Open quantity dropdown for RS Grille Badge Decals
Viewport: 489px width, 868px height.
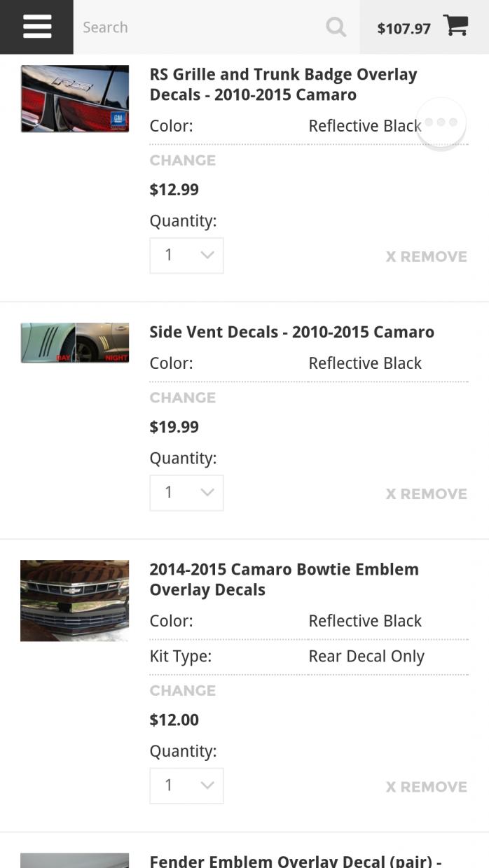tap(186, 255)
